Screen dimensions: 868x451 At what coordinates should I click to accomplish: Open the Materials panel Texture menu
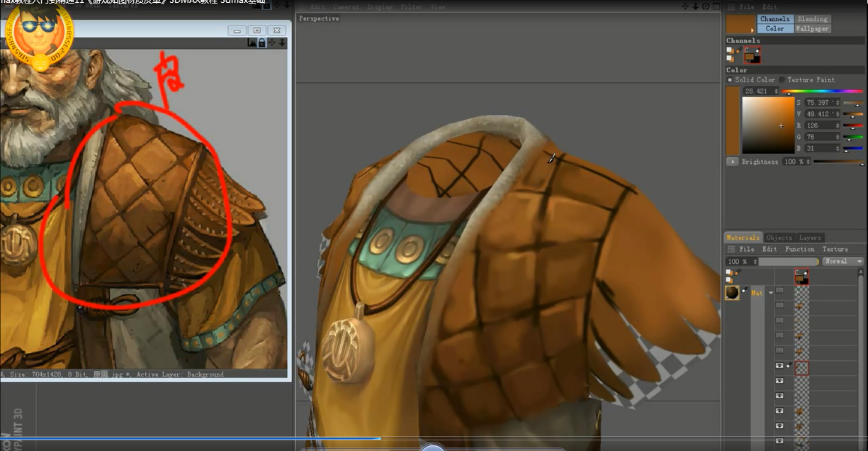point(835,250)
